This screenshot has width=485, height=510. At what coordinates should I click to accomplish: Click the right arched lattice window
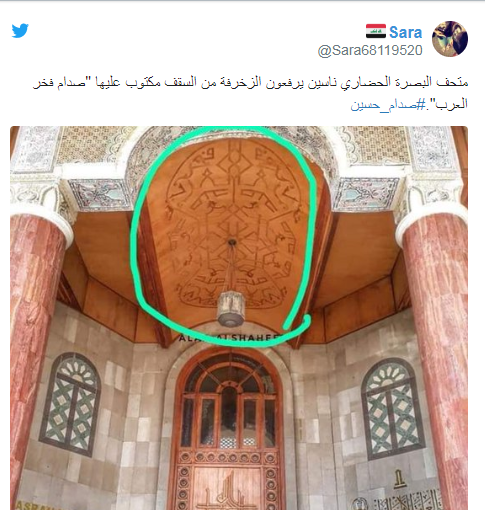pos(392,408)
